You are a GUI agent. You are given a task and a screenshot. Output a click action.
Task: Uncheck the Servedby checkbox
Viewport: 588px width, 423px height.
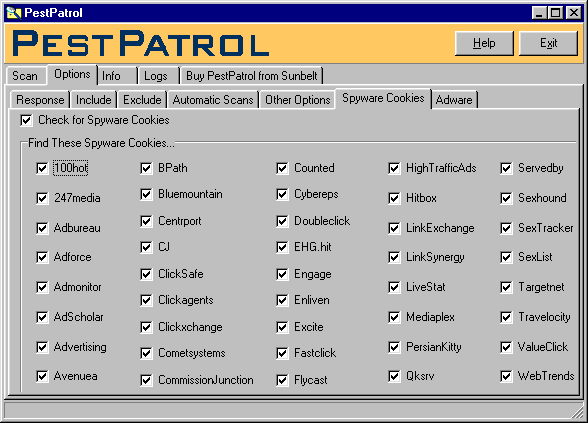(x=506, y=168)
